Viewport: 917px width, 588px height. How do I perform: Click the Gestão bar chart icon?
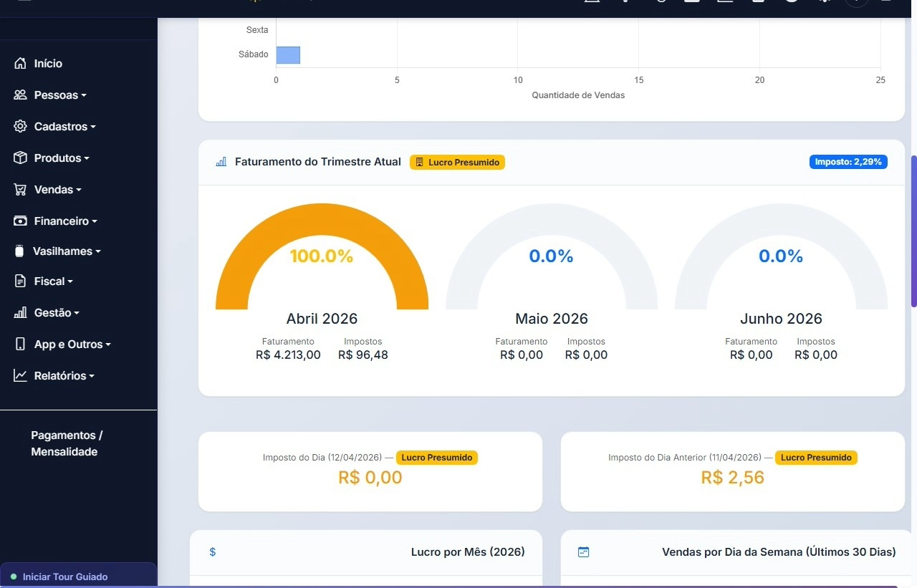point(21,312)
